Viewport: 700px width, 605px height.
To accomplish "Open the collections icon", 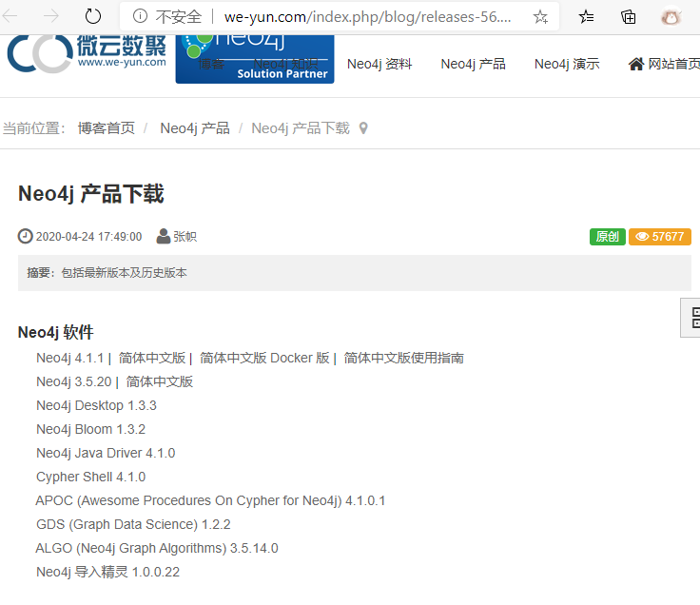I will [x=628, y=17].
